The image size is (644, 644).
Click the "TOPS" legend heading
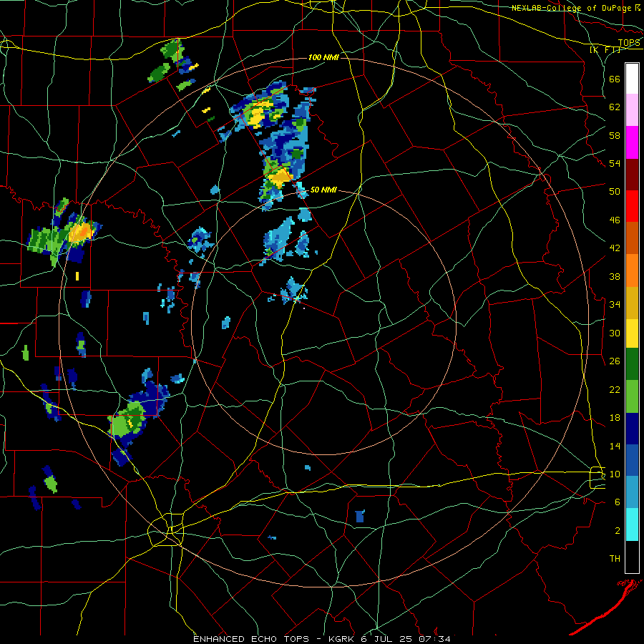click(629, 43)
